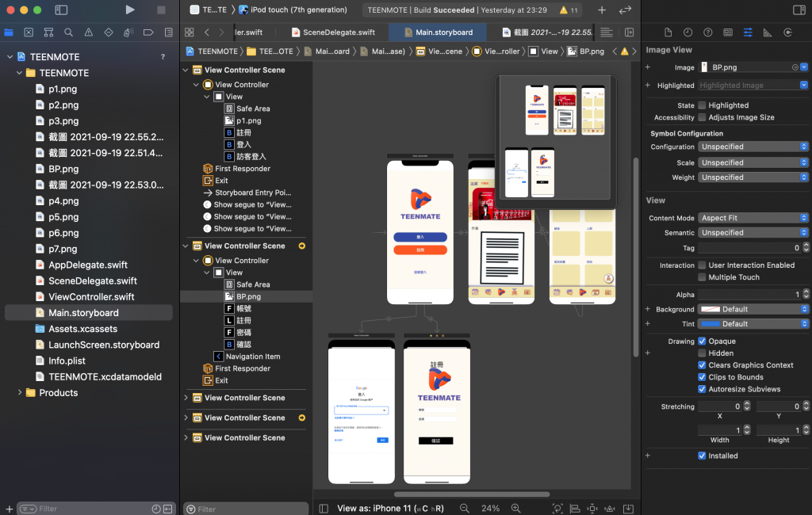Open the Breakpoint navigator

coord(148,32)
